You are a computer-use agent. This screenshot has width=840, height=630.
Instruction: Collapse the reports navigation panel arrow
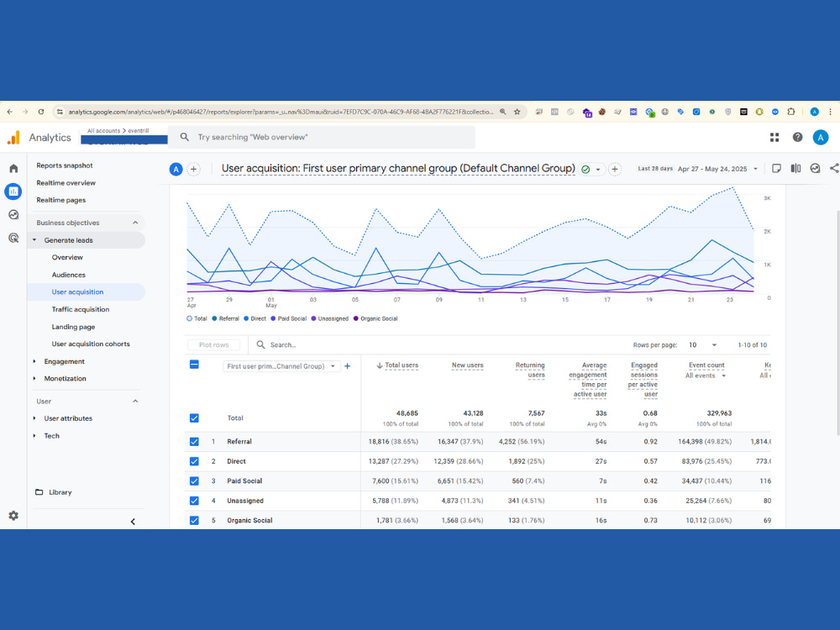tap(133, 522)
